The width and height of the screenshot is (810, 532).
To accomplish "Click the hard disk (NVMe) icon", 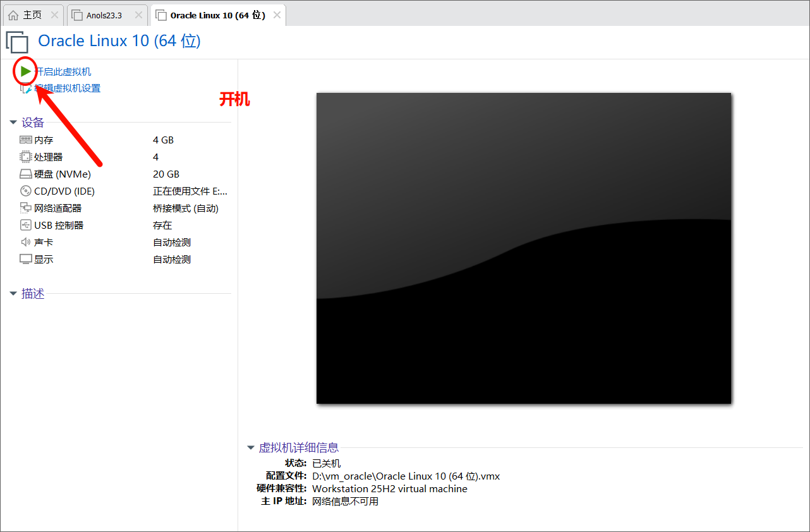I will [26, 174].
